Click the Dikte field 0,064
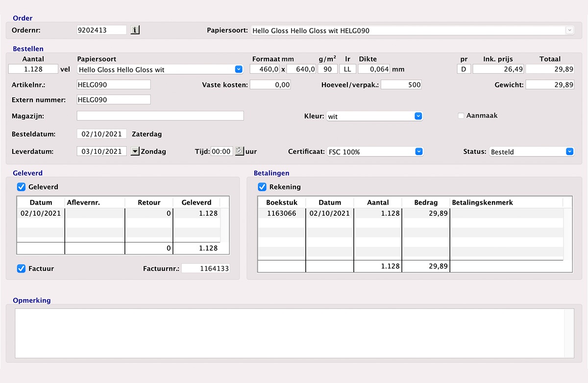This screenshot has width=588, height=383. [x=374, y=69]
